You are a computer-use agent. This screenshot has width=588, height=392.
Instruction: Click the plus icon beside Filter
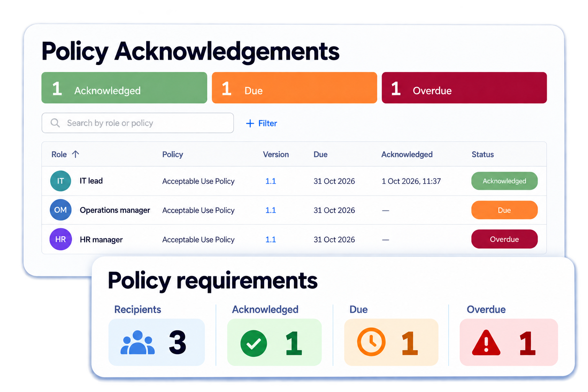click(x=250, y=123)
